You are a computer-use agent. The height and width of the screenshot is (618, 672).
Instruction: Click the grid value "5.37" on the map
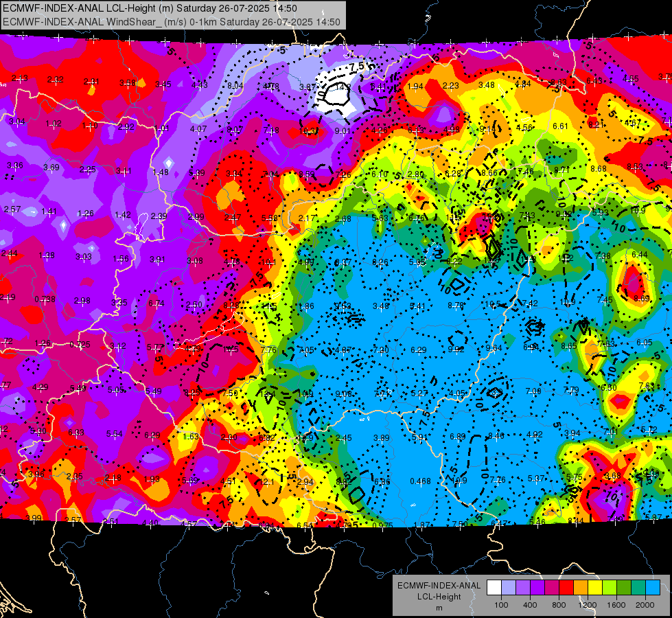coord(536,478)
